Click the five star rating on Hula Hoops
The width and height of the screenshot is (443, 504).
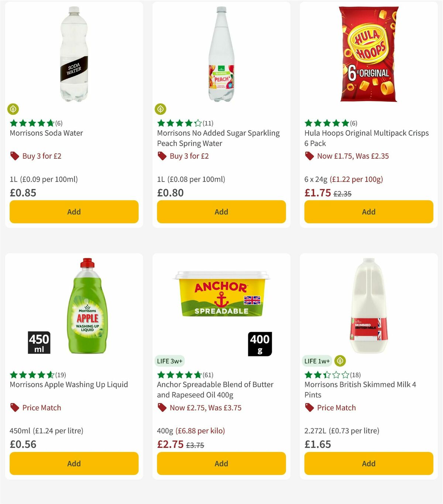point(326,122)
